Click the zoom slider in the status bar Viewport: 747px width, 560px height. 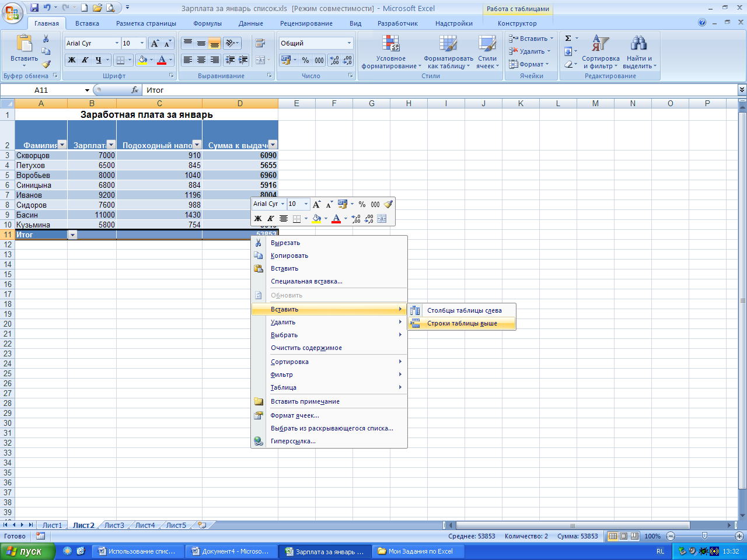[x=704, y=535]
